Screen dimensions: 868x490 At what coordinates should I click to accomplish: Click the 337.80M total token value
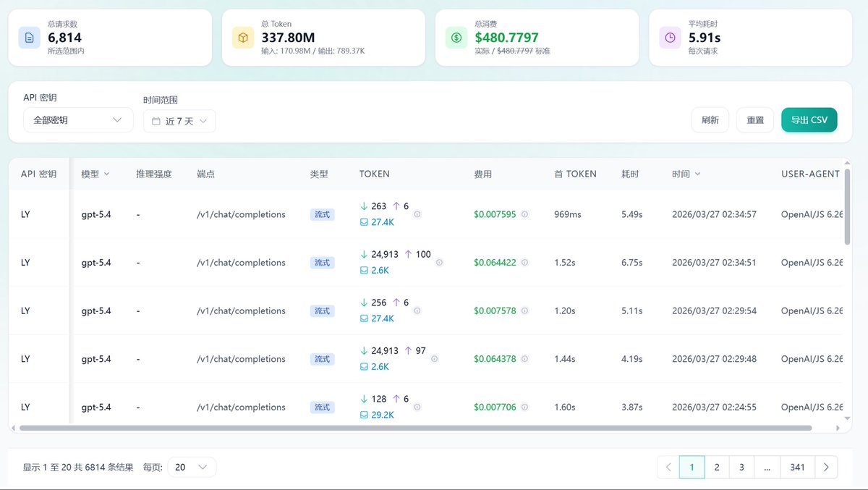pos(288,38)
